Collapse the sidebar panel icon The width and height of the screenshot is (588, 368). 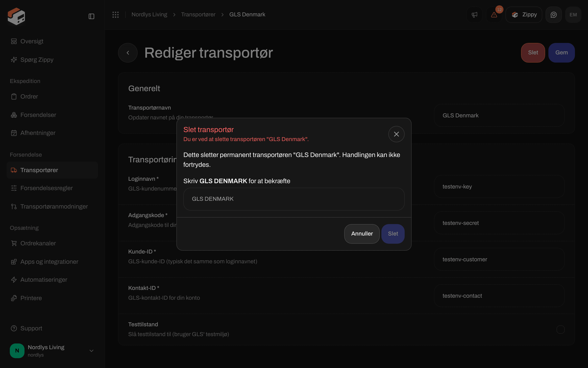point(91,16)
